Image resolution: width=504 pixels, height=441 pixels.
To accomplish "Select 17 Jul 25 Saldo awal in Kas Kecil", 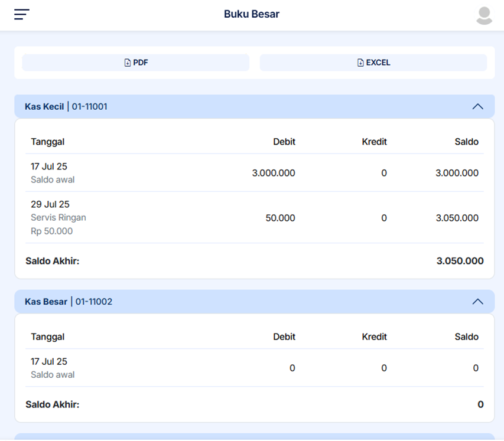I will (x=53, y=173).
